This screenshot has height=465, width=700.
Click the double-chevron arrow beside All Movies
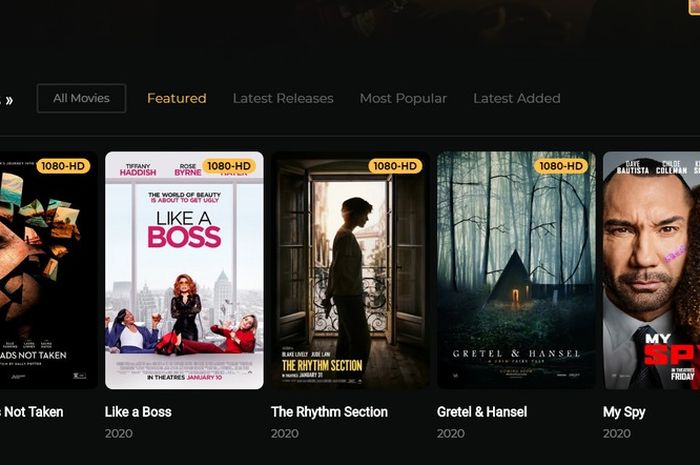pyautogui.click(x=9, y=100)
